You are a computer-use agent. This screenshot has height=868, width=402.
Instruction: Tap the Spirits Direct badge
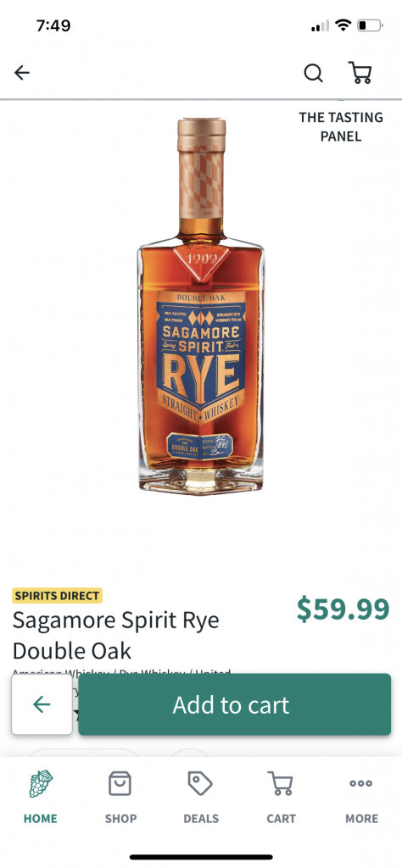[x=57, y=596]
